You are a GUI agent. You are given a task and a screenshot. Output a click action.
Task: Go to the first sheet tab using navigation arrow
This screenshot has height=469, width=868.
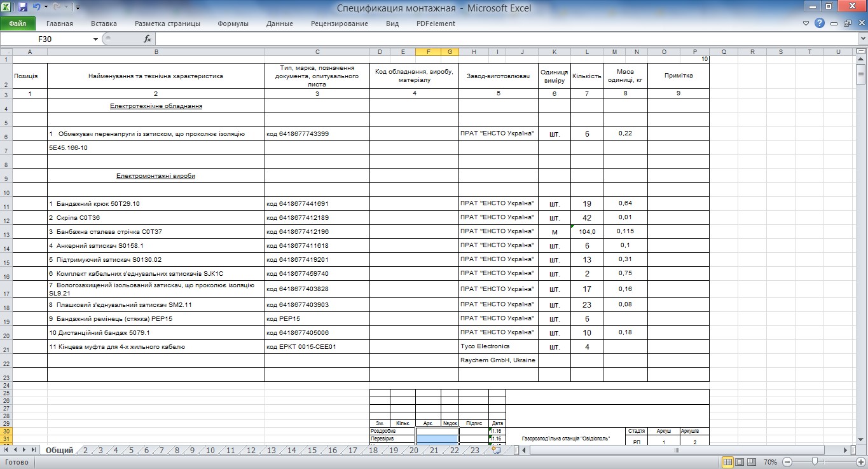tap(6, 451)
